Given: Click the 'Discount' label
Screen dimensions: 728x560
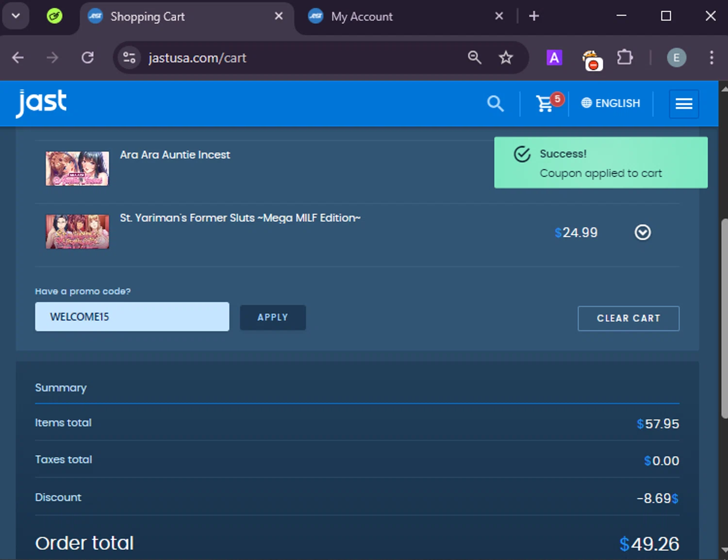Looking at the screenshot, I should click(x=58, y=497).
